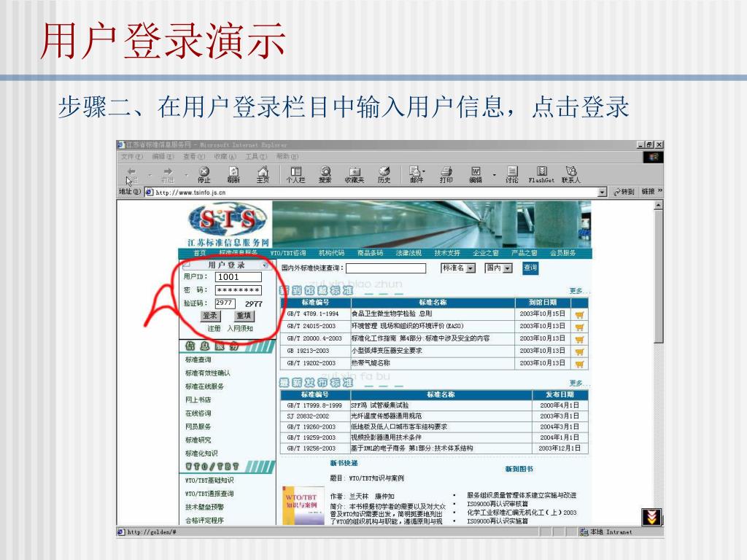Click cart icon for GB/T 4789.1-1994
This screenshot has height=560, width=747.
pyautogui.click(x=579, y=314)
